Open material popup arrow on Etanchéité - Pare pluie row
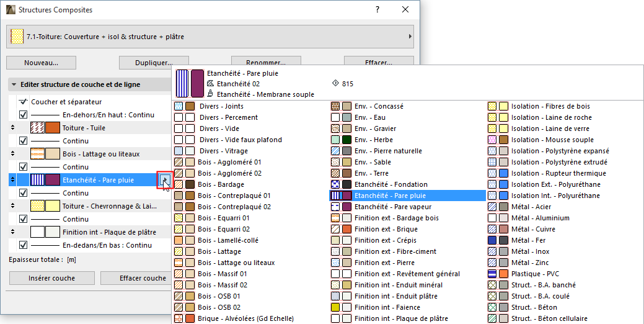The width and height of the screenshot is (644, 324). [x=165, y=180]
